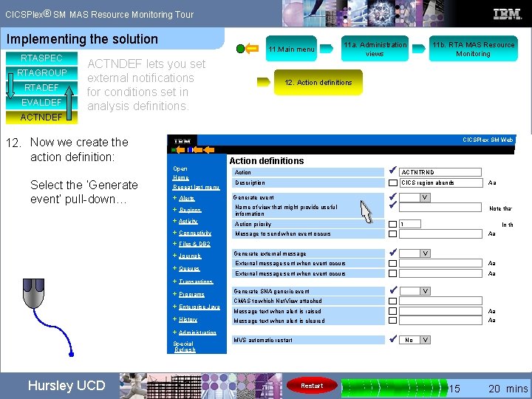Click the Action priority input field
This screenshot has width=532, height=399.
coord(410,225)
